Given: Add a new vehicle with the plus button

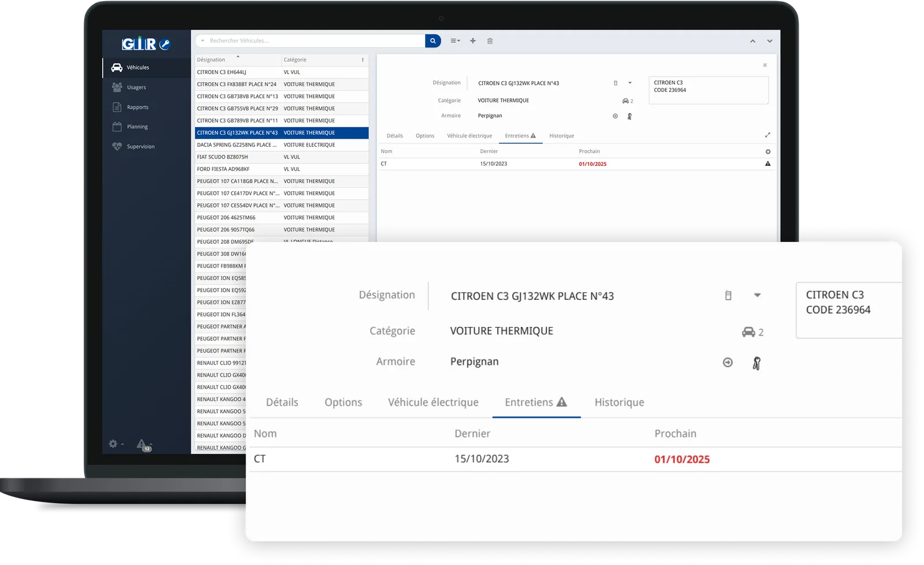Looking at the screenshot, I should tap(472, 41).
